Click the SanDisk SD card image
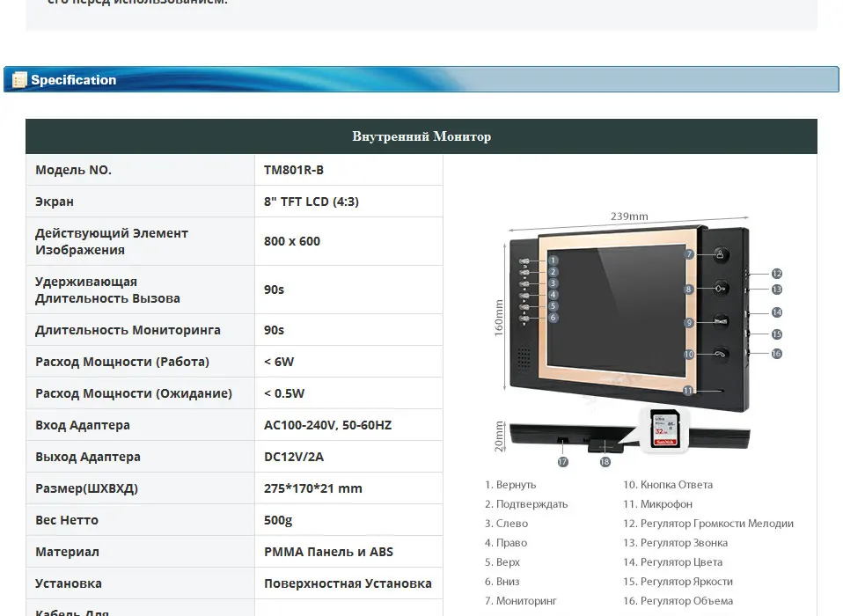The height and width of the screenshot is (616, 843). (664, 429)
